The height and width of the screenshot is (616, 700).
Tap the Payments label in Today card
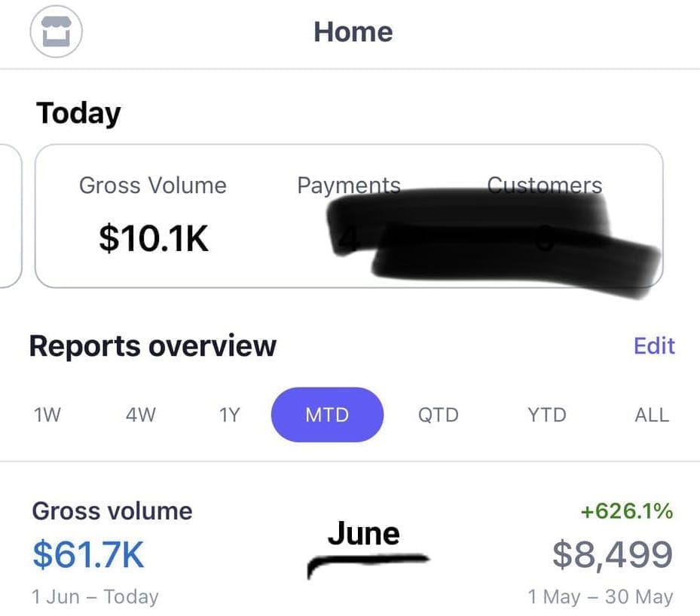(x=348, y=185)
